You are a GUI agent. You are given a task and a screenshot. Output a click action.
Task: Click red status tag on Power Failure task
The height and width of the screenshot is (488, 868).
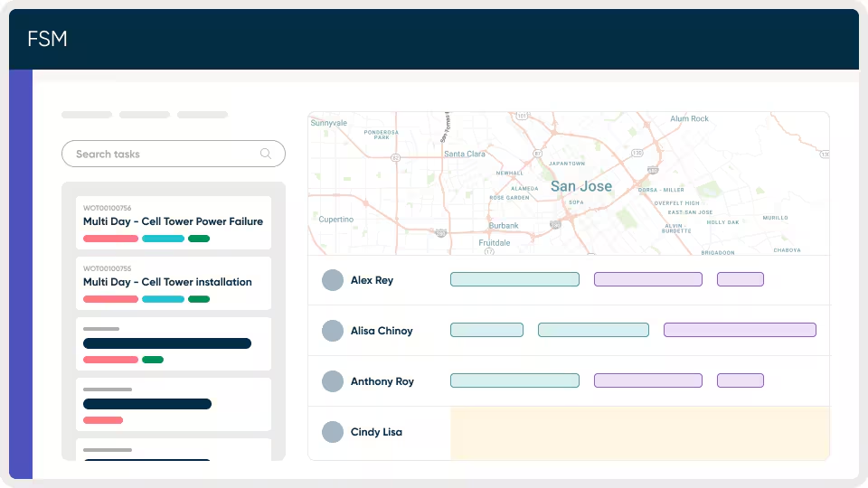(x=110, y=239)
